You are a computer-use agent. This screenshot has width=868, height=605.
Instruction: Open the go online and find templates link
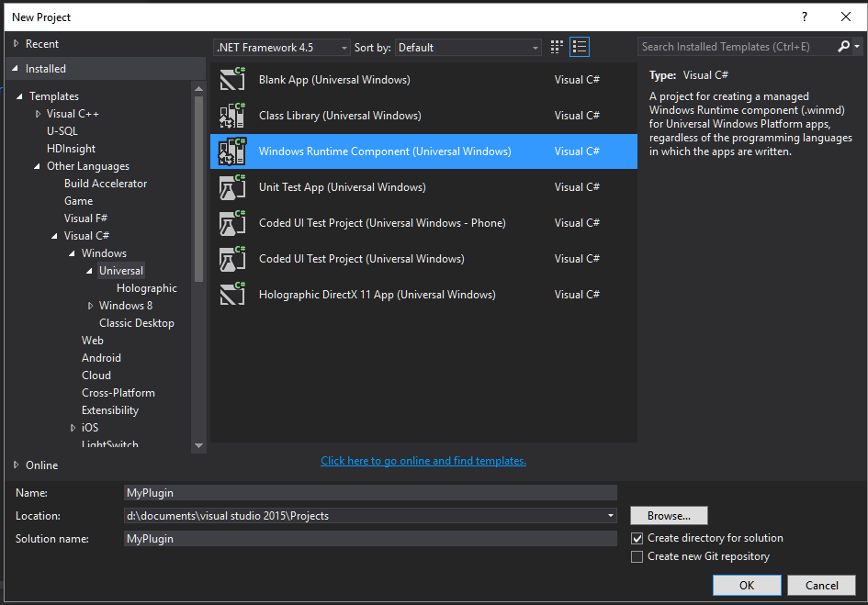(423, 461)
